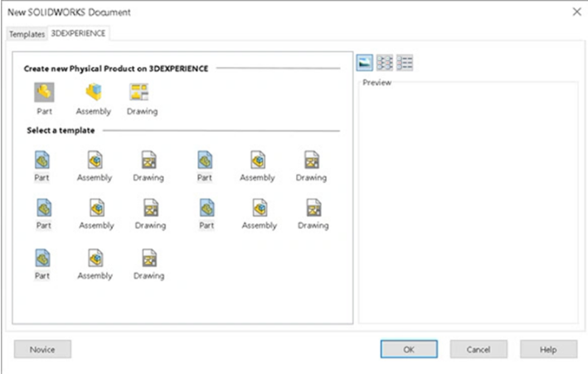Click the 'Create new Physical Product on 3DEXPERIENCE' heading
This screenshot has height=374, width=588.
pyautogui.click(x=116, y=69)
